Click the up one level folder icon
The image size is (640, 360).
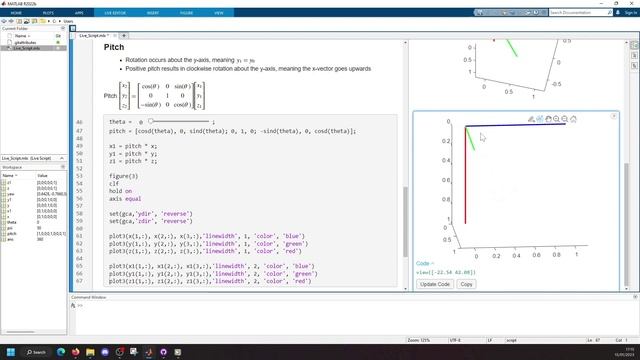point(19,21)
